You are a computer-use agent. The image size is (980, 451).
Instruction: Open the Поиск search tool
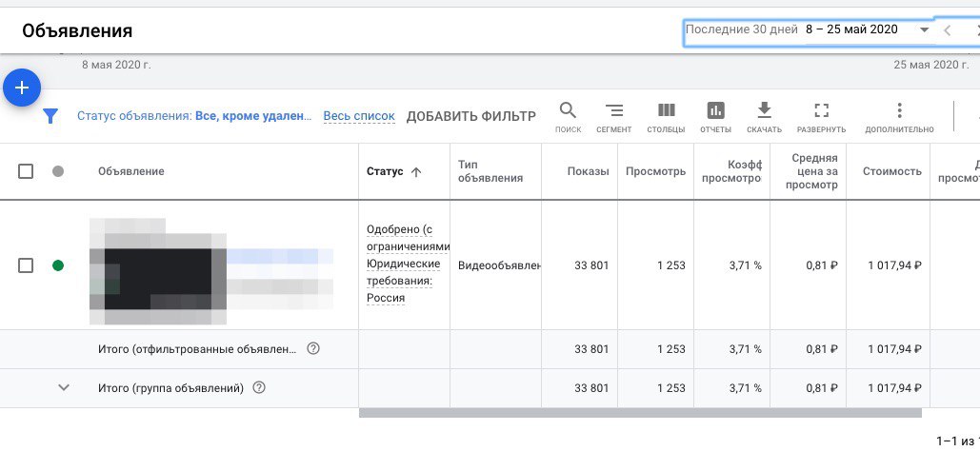[568, 117]
